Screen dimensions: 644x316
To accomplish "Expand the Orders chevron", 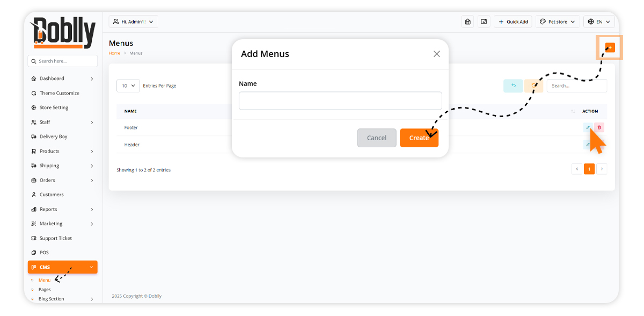I will pos(92,181).
